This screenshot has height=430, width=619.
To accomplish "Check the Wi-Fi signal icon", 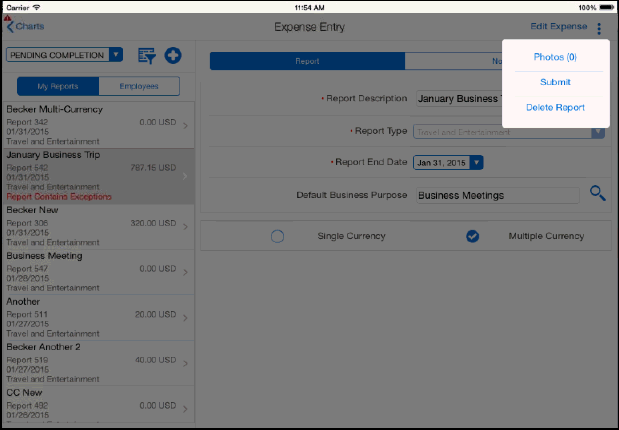I will (36, 8).
